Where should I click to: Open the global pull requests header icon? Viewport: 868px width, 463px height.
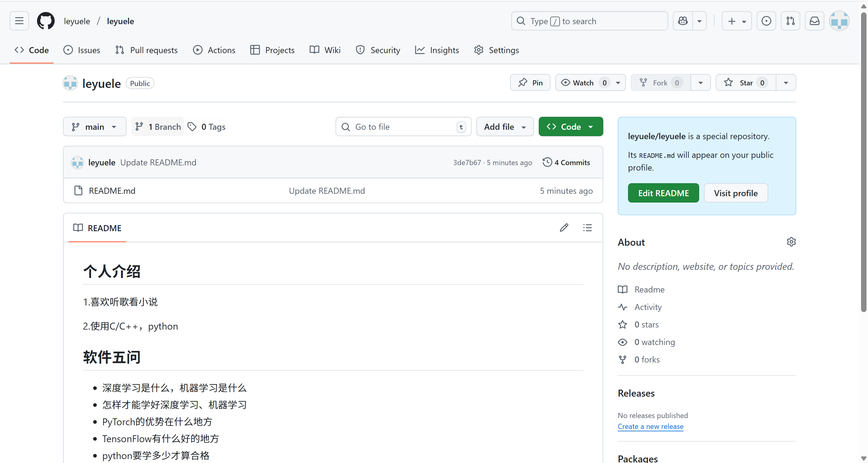pyautogui.click(x=790, y=21)
